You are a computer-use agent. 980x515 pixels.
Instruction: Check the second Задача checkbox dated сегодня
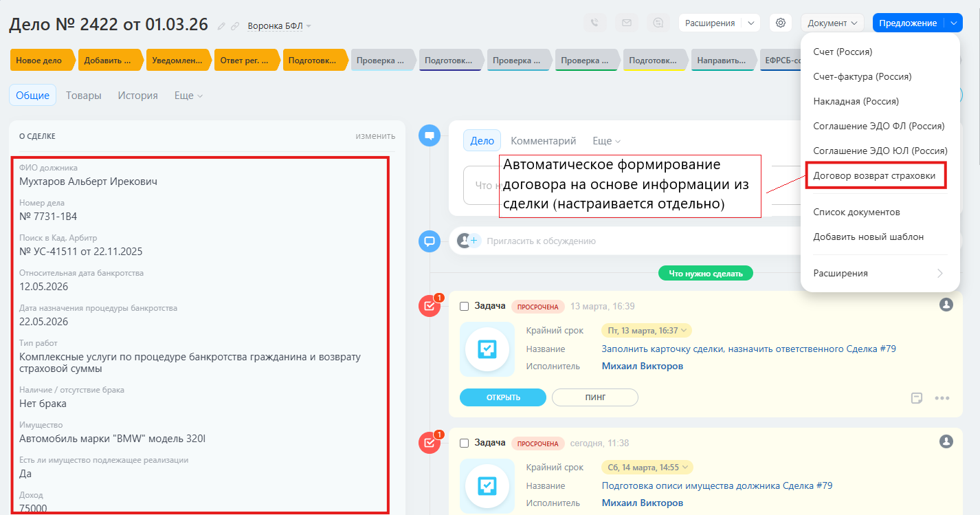(464, 443)
